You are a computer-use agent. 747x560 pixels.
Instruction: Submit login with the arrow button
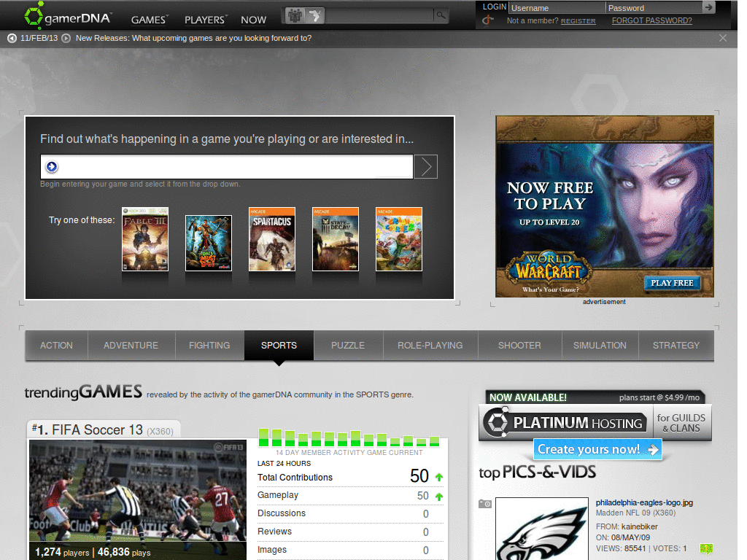coord(709,7)
